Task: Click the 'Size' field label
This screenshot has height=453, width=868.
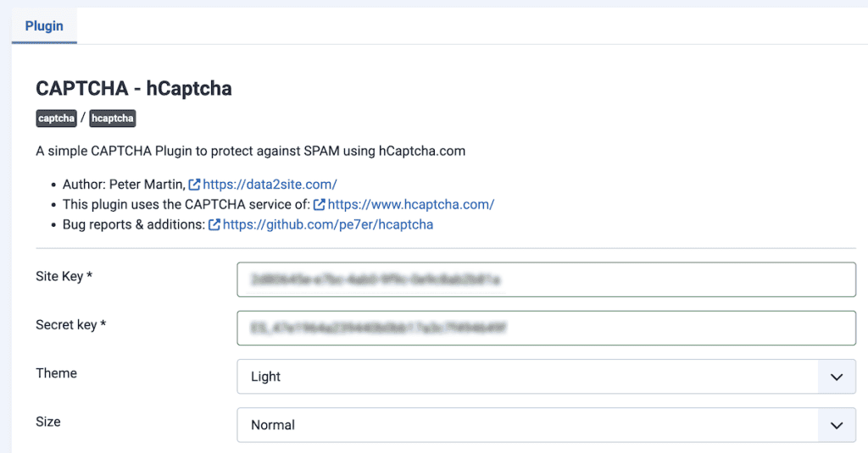Action: pyautogui.click(x=48, y=422)
